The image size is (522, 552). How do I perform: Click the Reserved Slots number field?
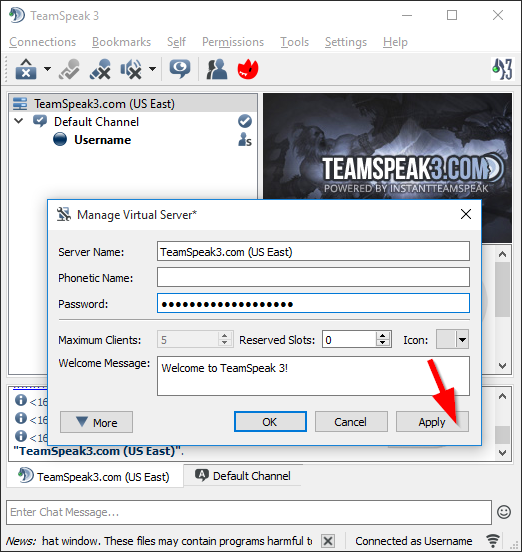[349, 340]
